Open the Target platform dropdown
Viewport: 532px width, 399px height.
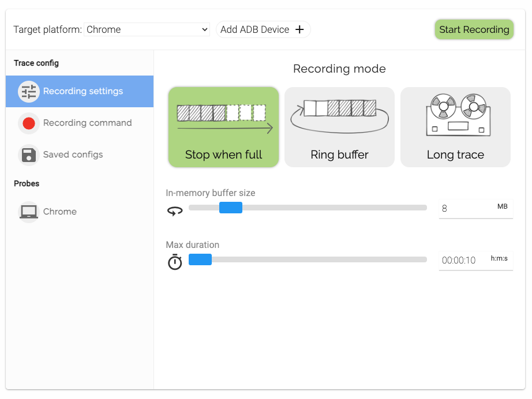(147, 29)
